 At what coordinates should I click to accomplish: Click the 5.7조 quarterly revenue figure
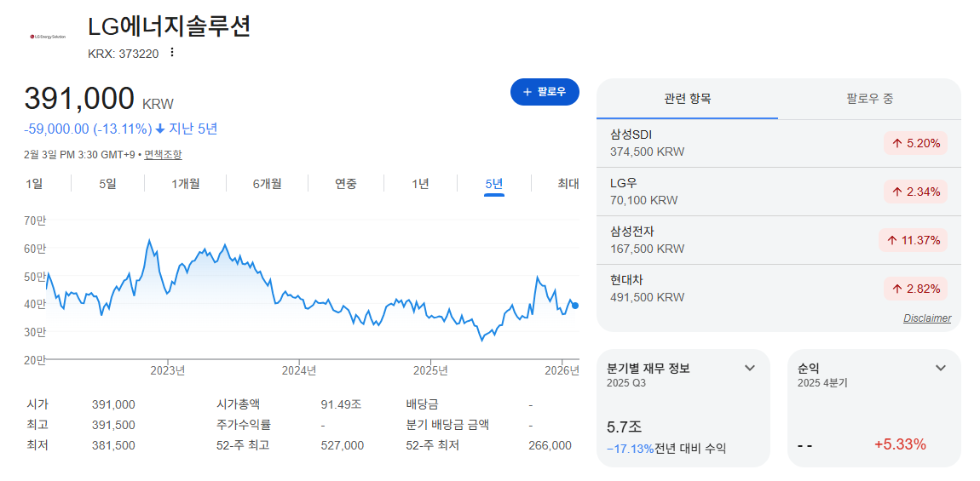coord(625,428)
